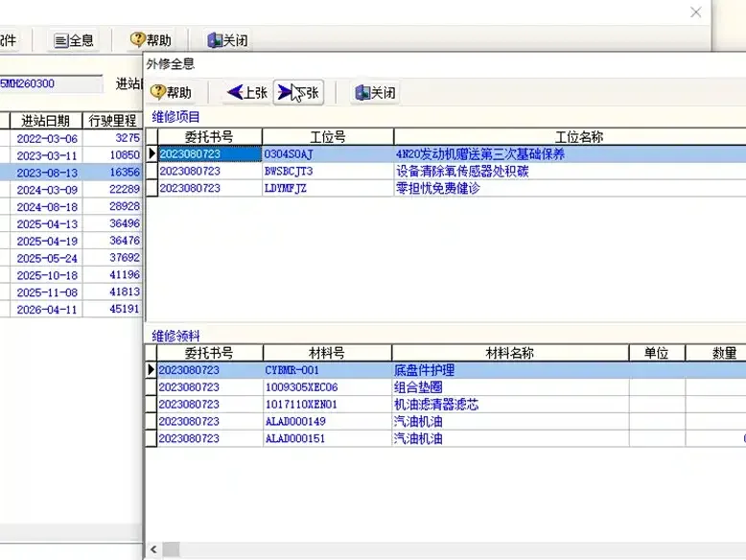
Task: Select the visit dated 2023-08-13
Action: pyautogui.click(x=47, y=173)
